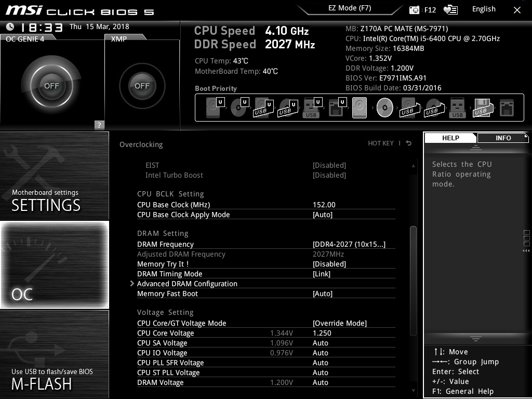Screen dimensions: 532x399
Task: Click the DDR Speed 2027 MHz readout
Action: pyautogui.click(x=255, y=44)
